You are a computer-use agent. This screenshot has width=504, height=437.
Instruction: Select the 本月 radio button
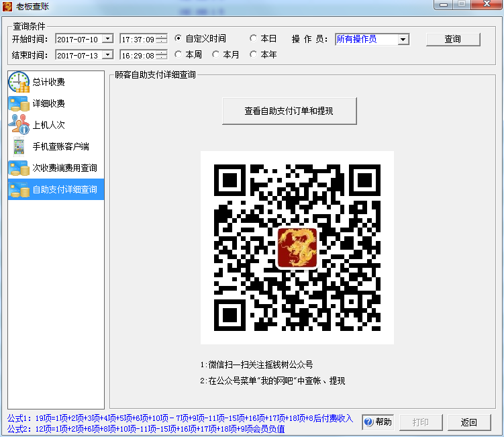pyautogui.click(x=215, y=54)
